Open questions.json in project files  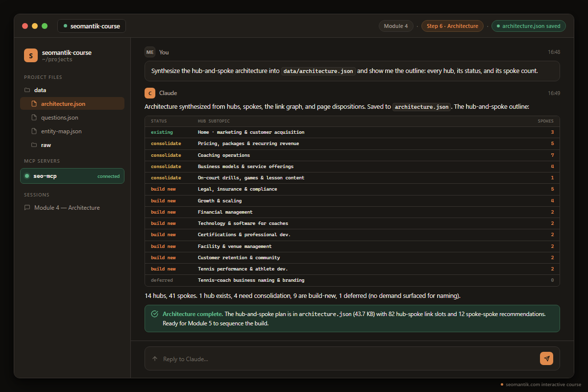point(72,118)
